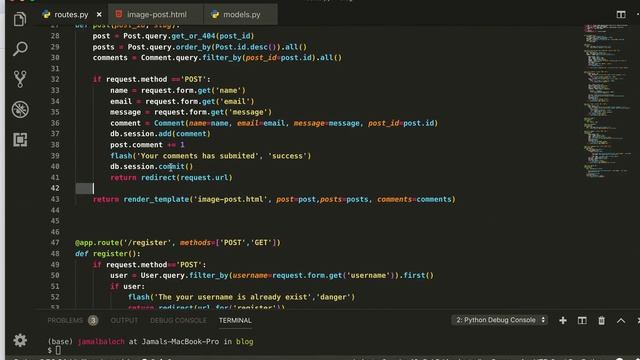Click 'flash' on line 39
The width and height of the screenshot is (640, 360).
pos(121,156)
